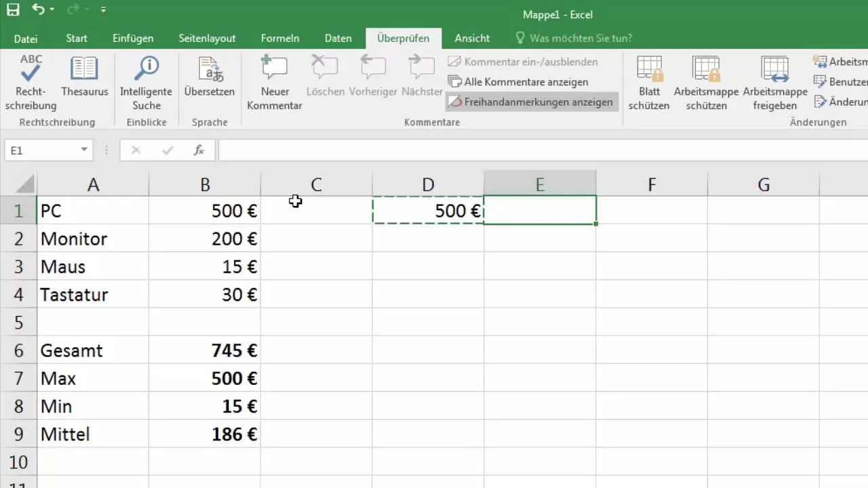Select column E header
868x488 pixels.
[540, 184]
